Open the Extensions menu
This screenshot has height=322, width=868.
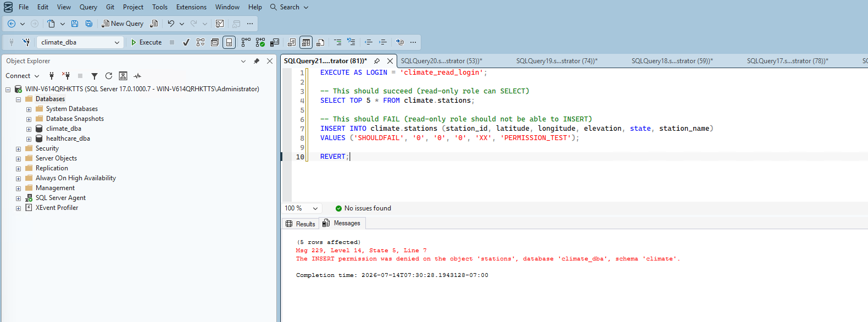(x=191, y=7)
